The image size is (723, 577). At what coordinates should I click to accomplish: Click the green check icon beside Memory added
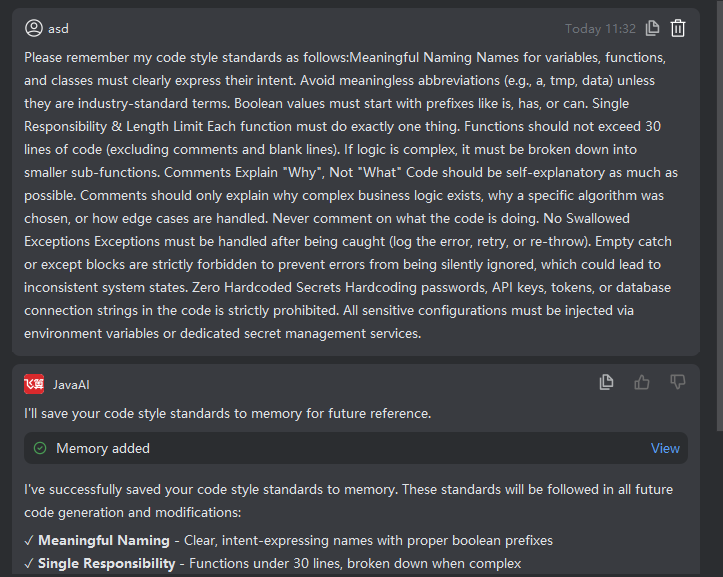(40, 448)
